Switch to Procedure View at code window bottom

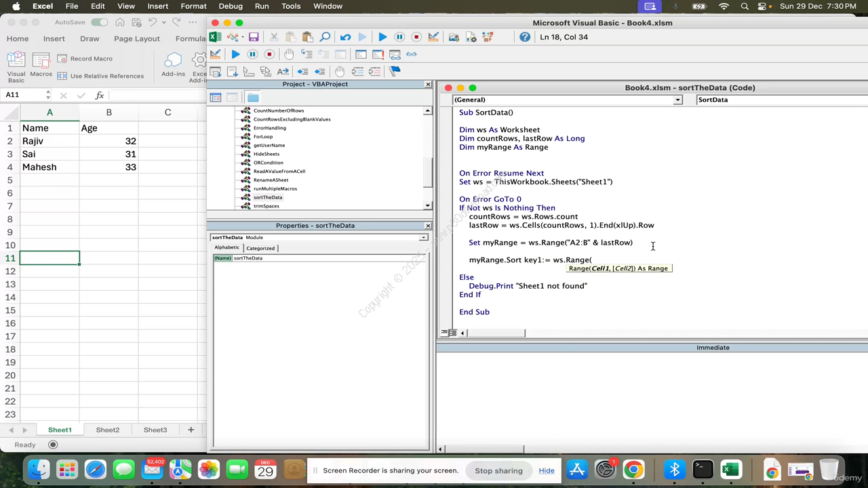pyautogui.click(x=444, y=333)
